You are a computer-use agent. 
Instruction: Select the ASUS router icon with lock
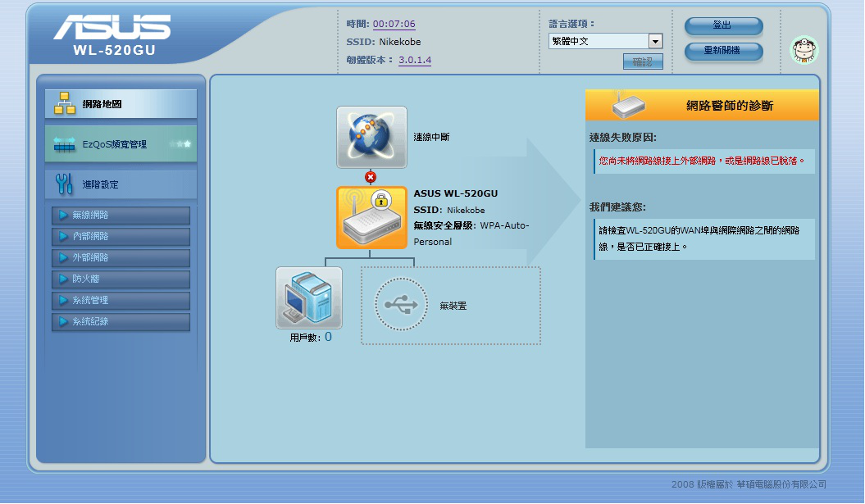click(371, 218)
